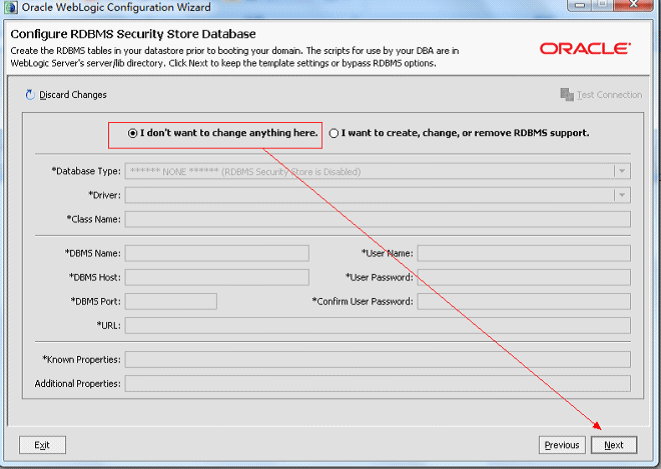661x469 pixels.
Task: Click the '*DBMS Port:' label
Action: coord(96,301)
